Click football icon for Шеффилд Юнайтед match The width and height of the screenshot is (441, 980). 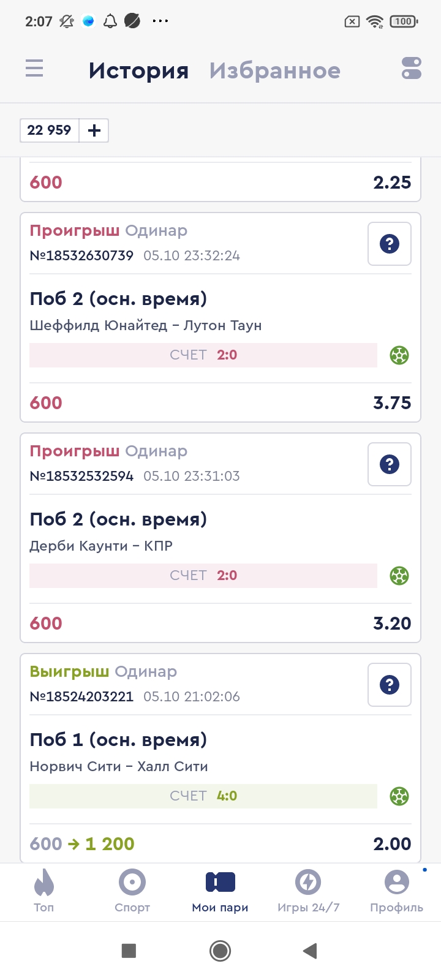[x=399, y=355]
